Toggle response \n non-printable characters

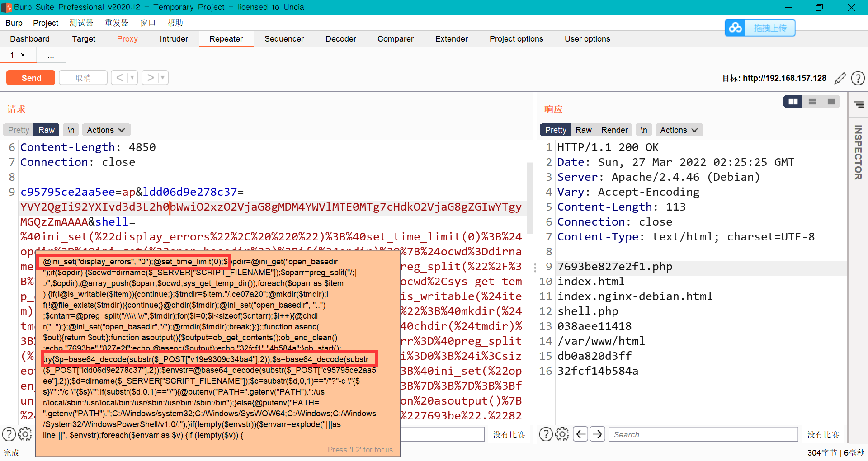tap(644, 130)
